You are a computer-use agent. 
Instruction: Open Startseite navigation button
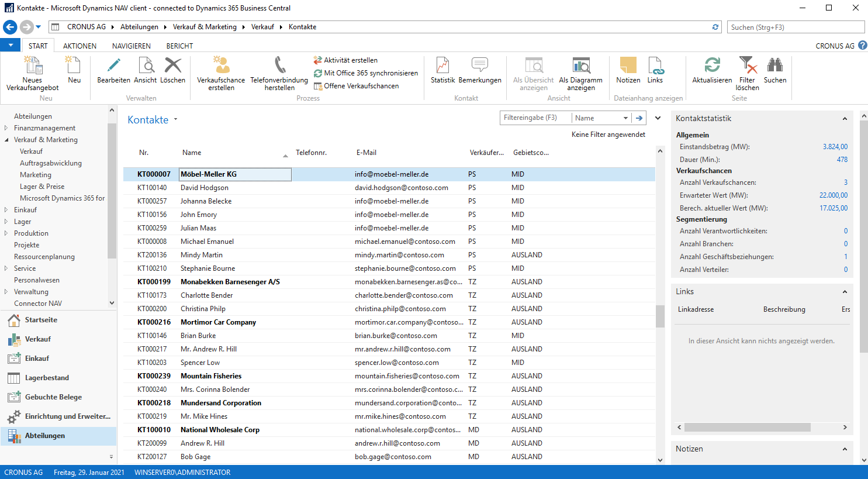coord(58,320)
